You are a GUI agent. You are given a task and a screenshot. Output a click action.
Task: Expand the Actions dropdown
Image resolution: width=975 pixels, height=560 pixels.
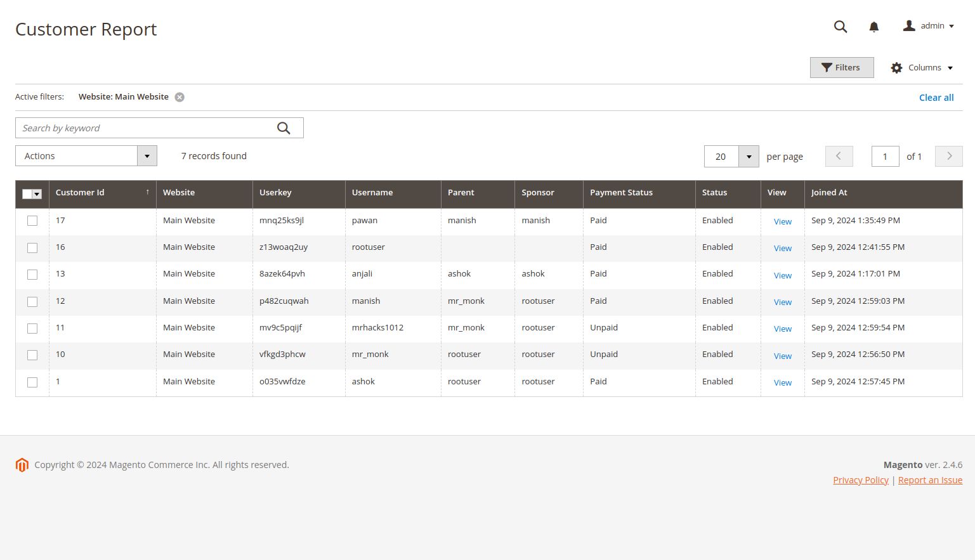coord(147,156)
